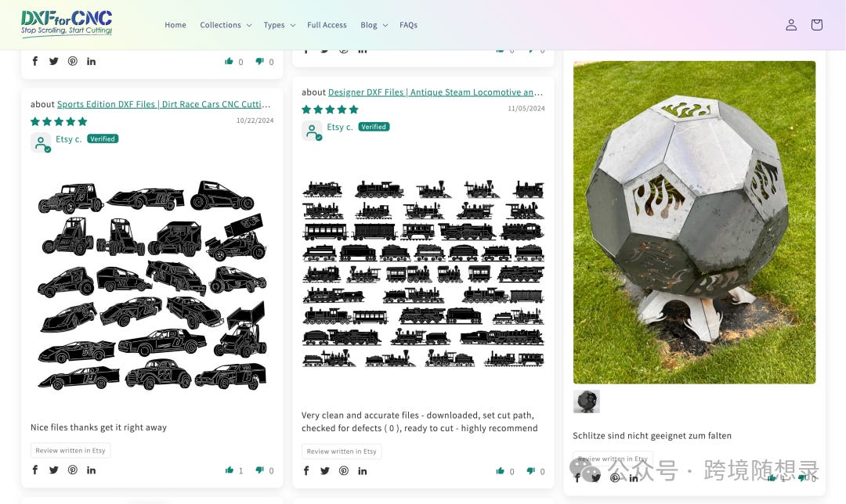The width and height of the screenshot is (846, 504).
Task: Share the race cars review on LinkedIn
Action: coord(91,470)
